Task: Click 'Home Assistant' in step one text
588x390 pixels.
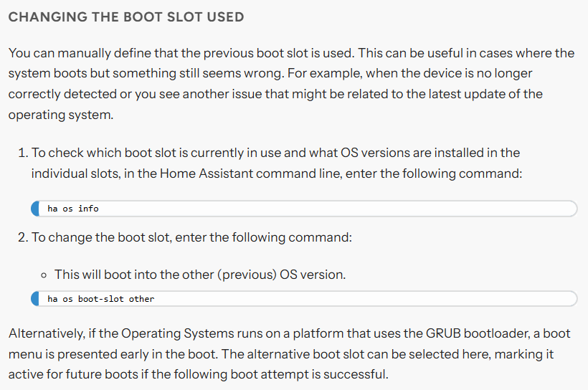Action: pos(207,173)
